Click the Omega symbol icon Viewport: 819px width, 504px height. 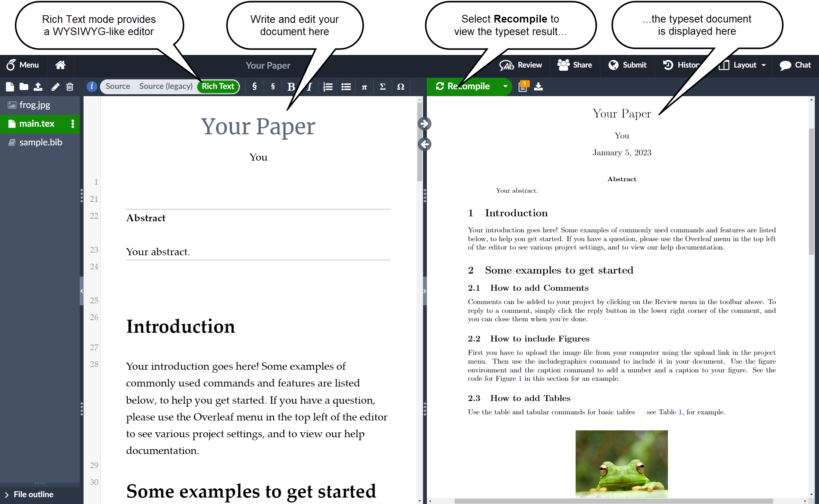401,87
